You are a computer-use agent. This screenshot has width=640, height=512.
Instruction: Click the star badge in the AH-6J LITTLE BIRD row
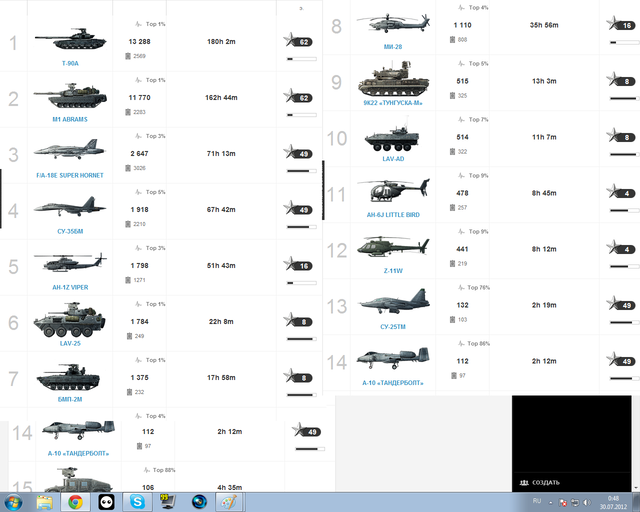pyautogui.click(x=621, y=192)
